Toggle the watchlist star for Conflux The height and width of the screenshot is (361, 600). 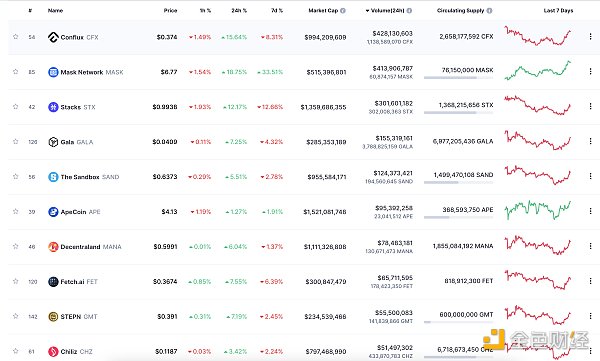click(15, 37)
